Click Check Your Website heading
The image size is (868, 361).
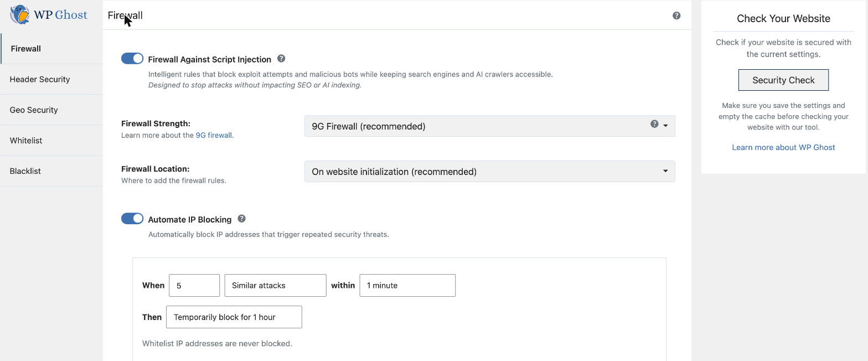tap(783, 18)
